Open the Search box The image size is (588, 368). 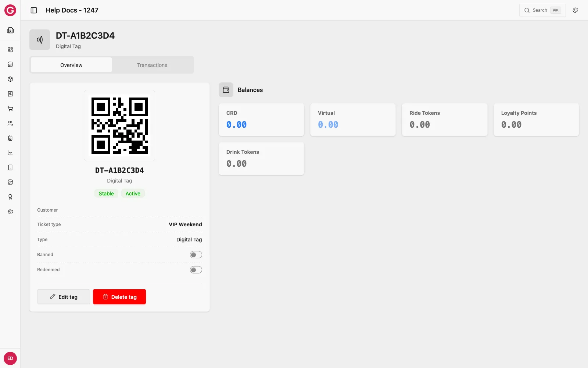(542, 10)
